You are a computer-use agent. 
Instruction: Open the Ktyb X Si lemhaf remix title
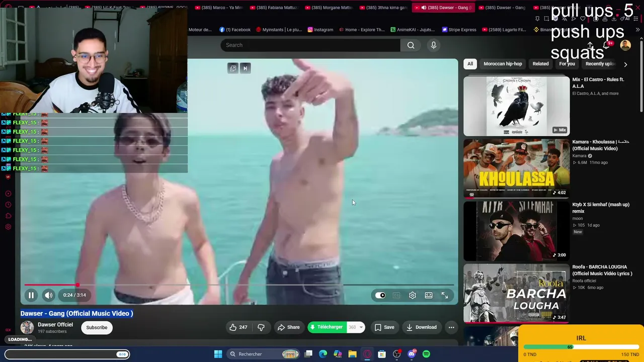point(601,208)
